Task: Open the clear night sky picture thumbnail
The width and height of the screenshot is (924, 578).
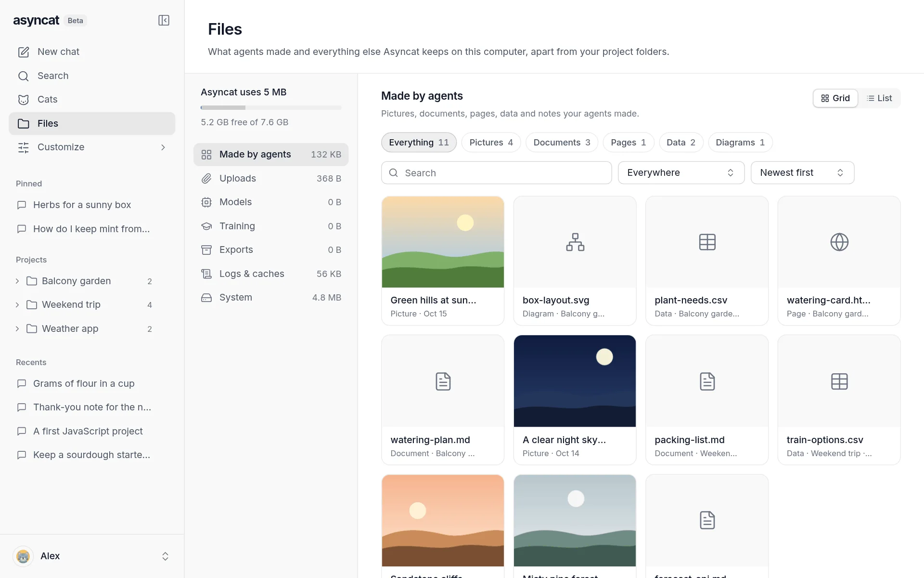Action: click(x=575, y=381)
